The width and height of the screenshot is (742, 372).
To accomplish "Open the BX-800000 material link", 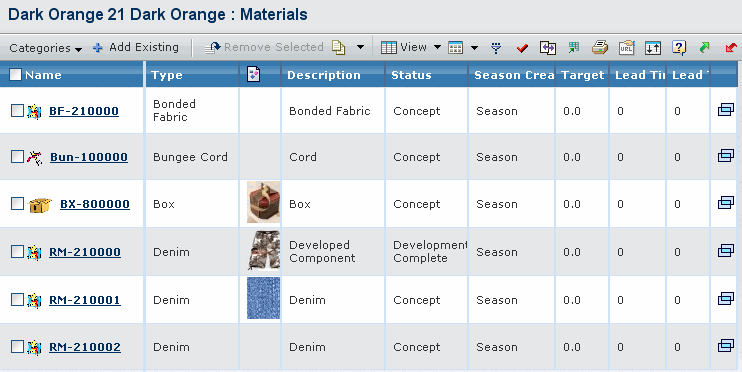I will 95,204.
